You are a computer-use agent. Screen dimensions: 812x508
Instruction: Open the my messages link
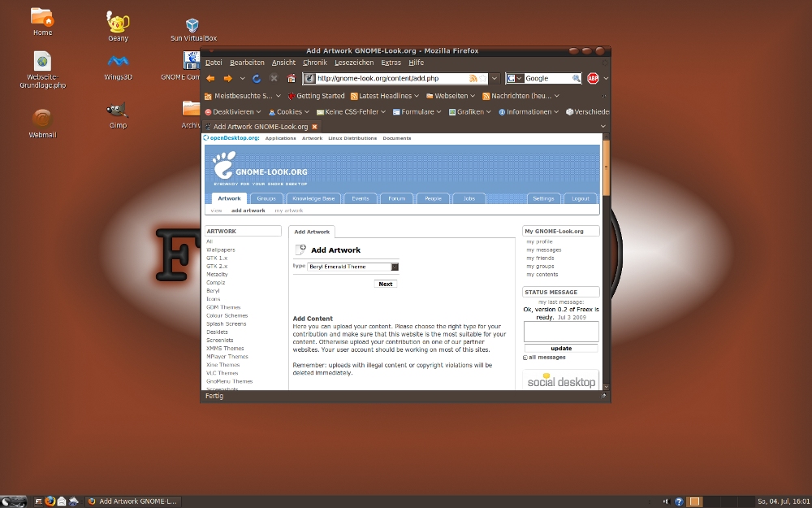pyautogui.click(x=544, y=250)
